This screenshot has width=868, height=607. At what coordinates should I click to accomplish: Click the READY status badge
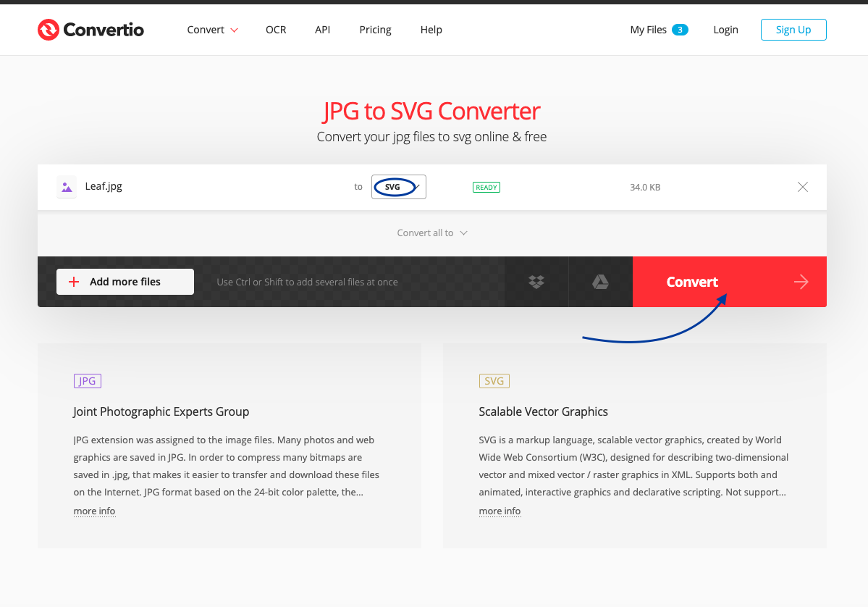(x=486, y=187)
